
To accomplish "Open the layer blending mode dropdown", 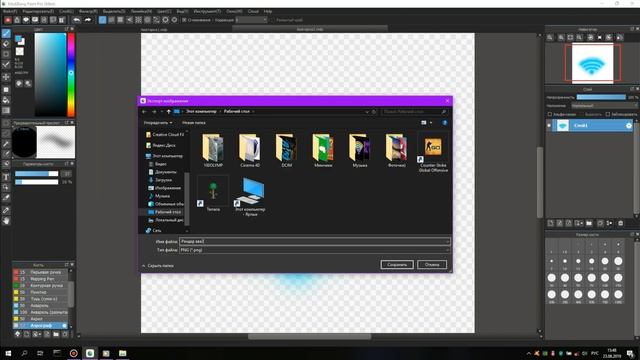I will [604, 106].
